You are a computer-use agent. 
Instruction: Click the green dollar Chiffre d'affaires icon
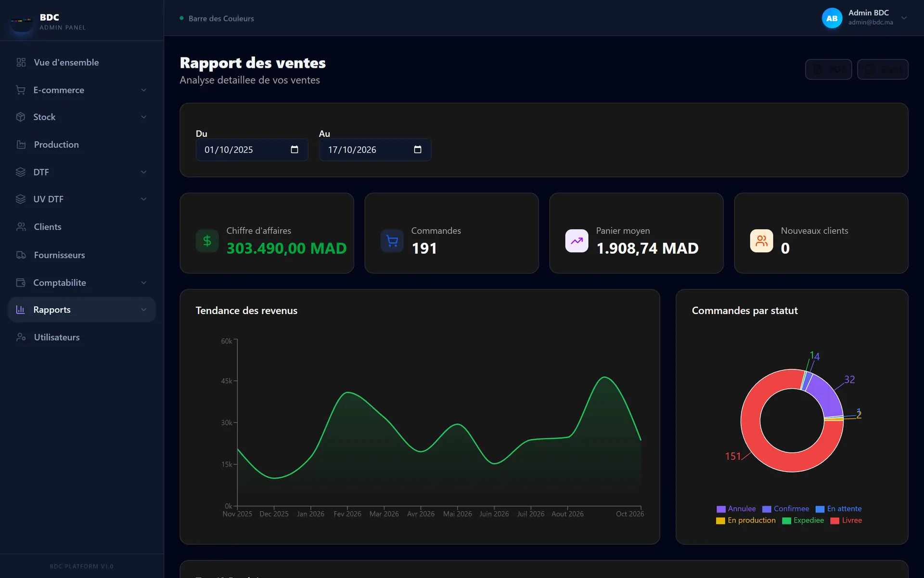pyautogui.click(x=207, y=241)
